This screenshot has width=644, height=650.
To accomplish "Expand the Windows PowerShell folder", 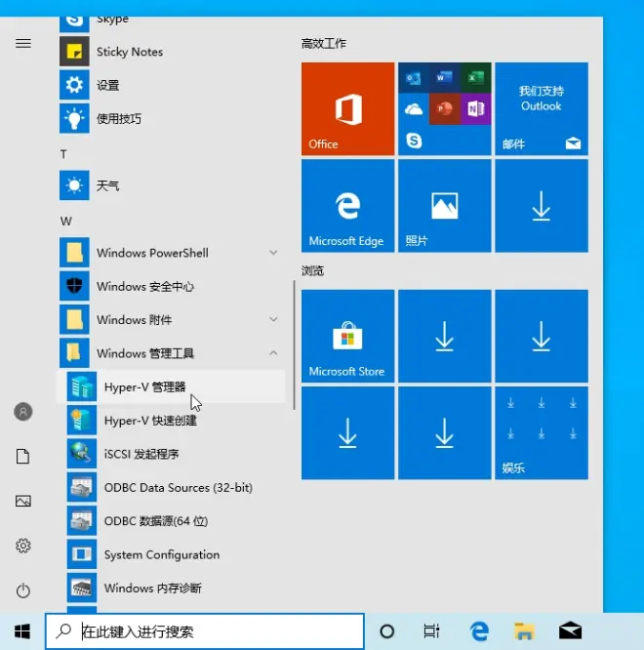I will pyautogui.click(x=171, y=253).
